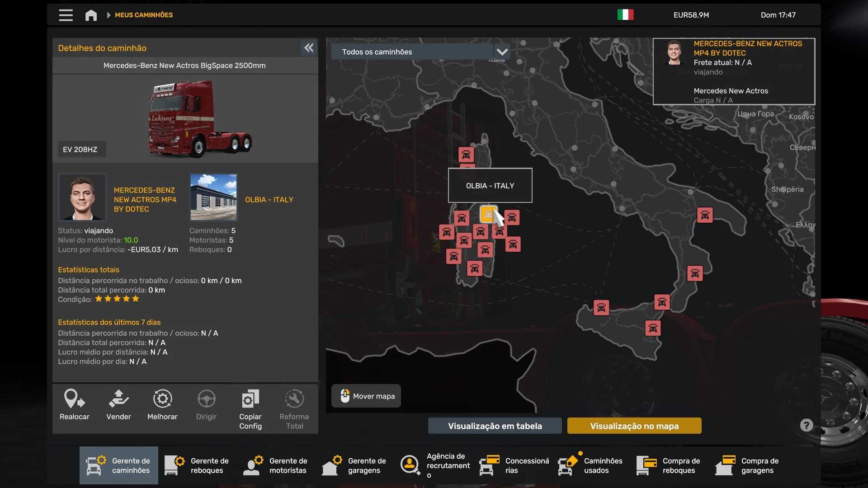Open the help question mark icon

coord(807,426)
